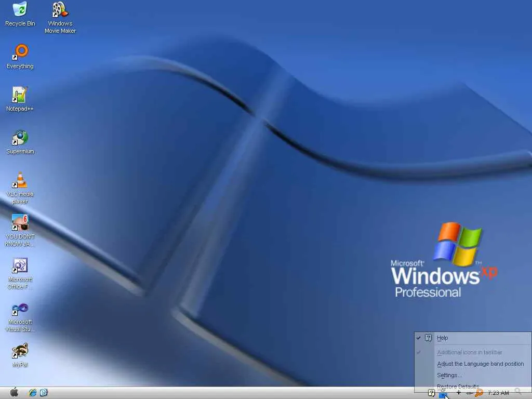Click the plus-shaped tray icon
532x399 pixels.
pos(459,393)
